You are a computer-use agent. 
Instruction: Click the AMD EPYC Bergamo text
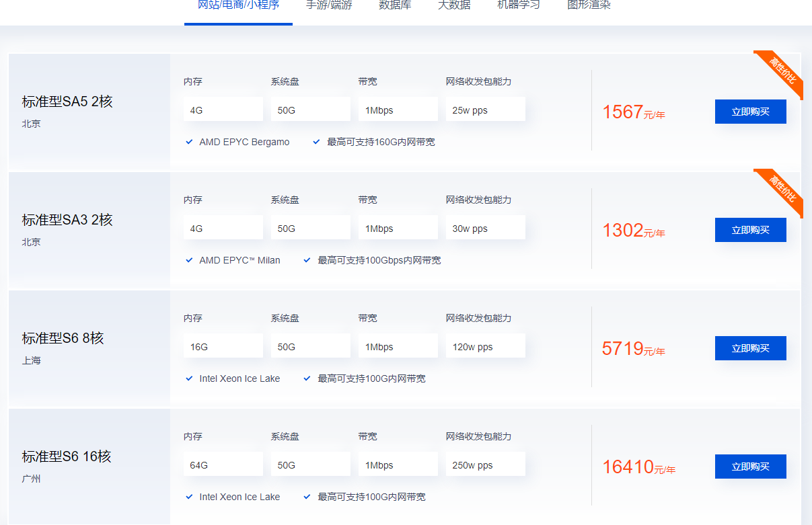(x=244, y=142)
